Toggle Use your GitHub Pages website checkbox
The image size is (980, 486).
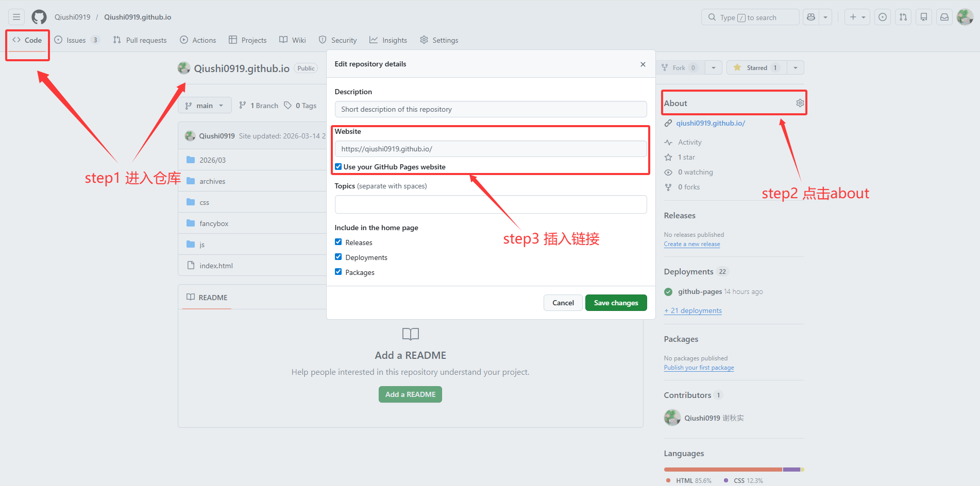pyautogui.click(x=339, y=167)
